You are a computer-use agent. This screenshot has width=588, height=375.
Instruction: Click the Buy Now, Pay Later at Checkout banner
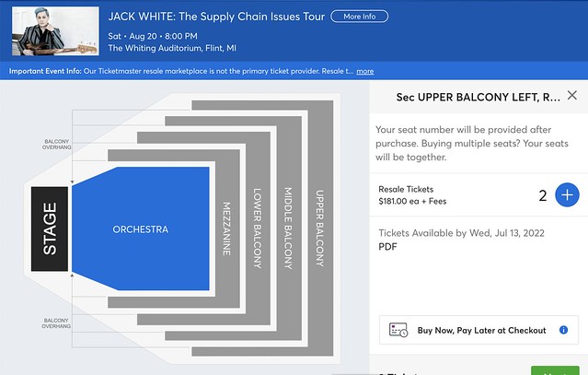coord(478,330)
